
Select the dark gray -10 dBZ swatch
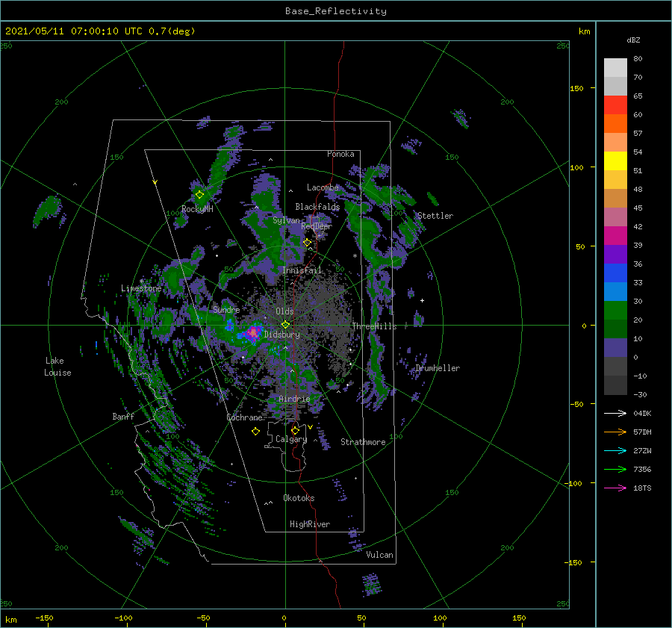(x=615, y=385)
